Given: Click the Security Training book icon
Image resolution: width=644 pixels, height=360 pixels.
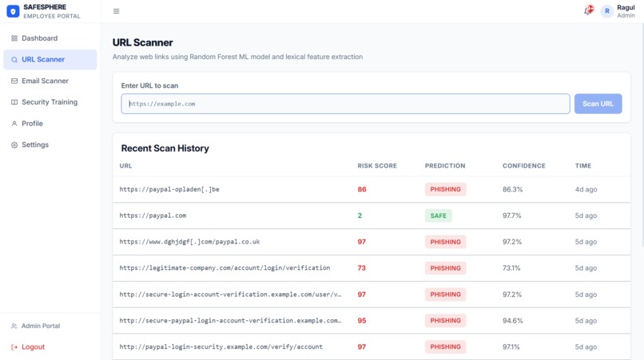Looking at the screenshot, I should [x=14, y=102].
